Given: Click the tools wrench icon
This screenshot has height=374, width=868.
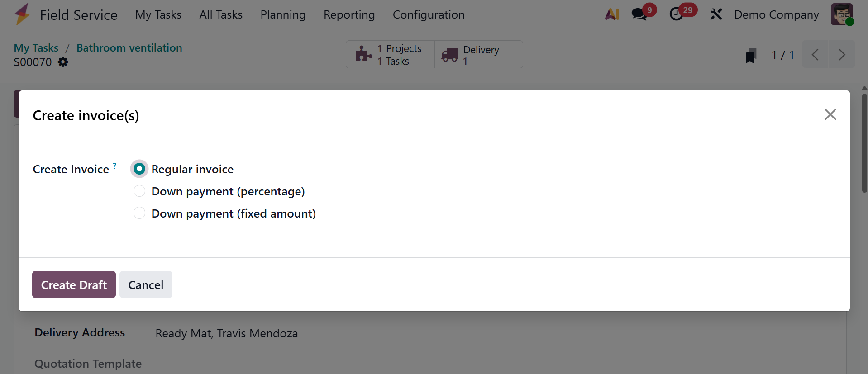Looking at the screenshot, I should tap(716, 14).
